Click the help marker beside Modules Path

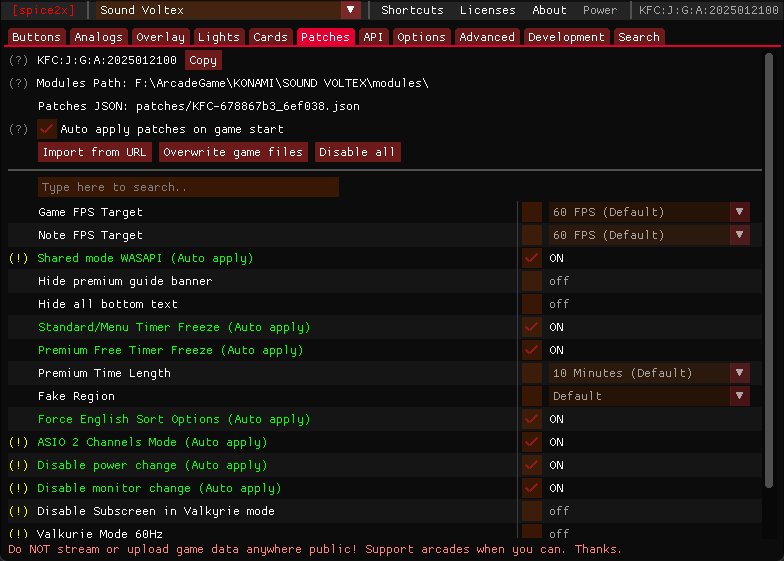coord(18,83)
